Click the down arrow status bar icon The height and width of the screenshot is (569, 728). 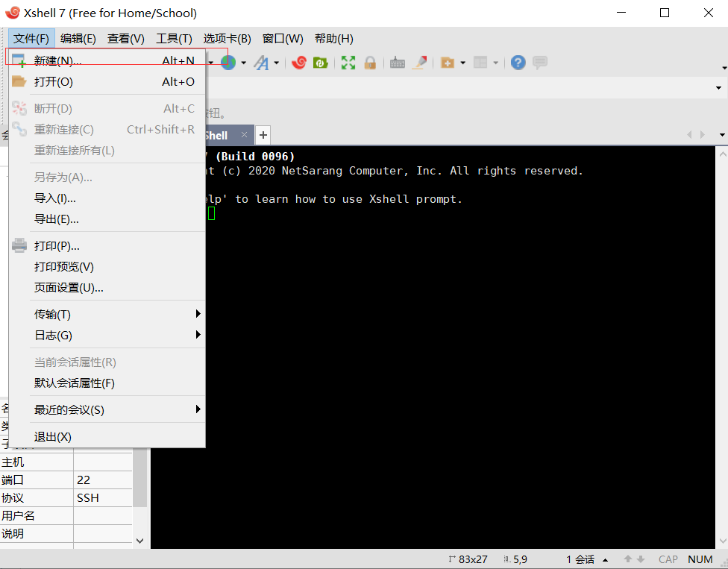click(641, 559)
